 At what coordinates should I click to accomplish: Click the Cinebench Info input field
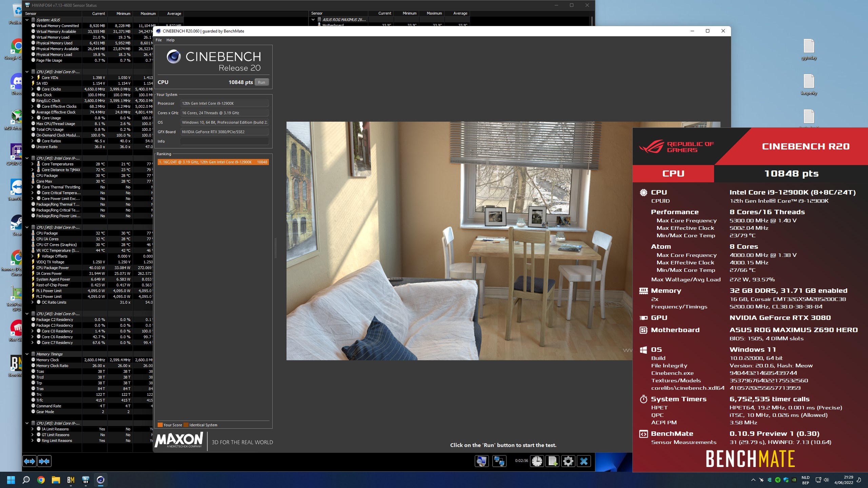(x=224, y=141)
